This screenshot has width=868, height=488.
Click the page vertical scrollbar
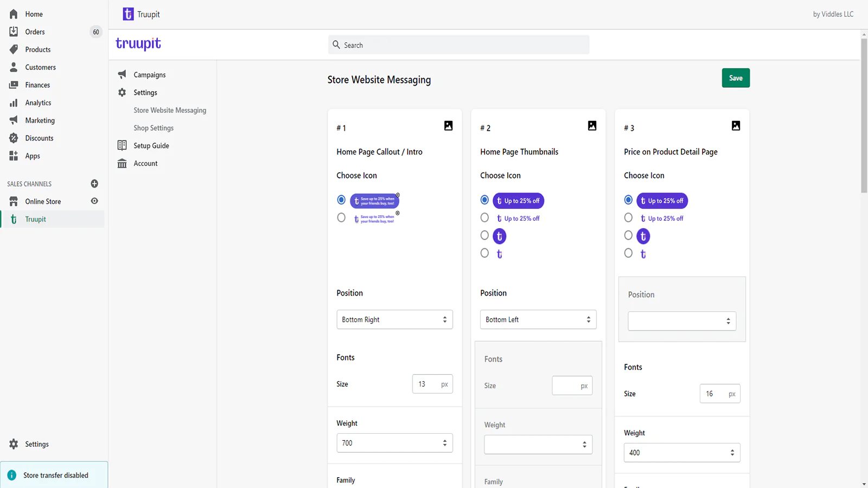(x=864, y=115)
